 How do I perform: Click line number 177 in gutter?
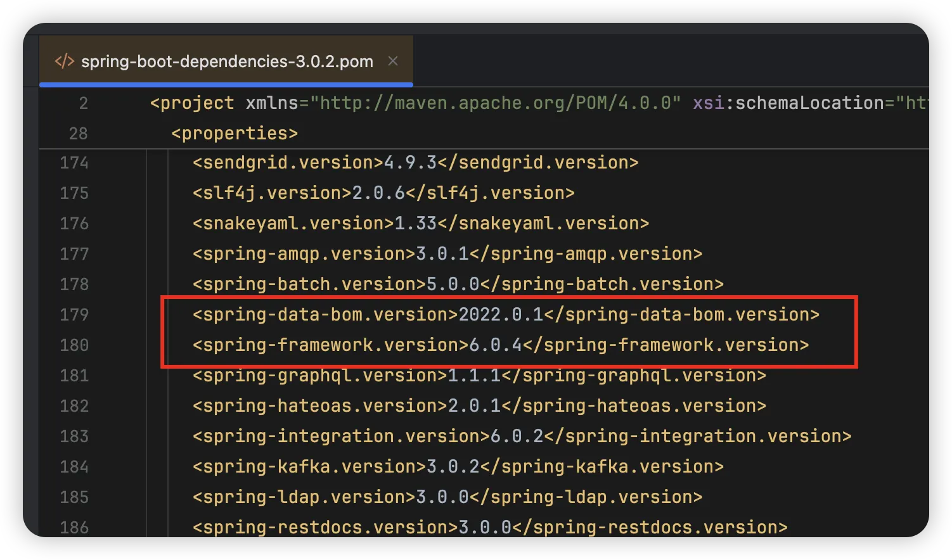coord(74,254)
